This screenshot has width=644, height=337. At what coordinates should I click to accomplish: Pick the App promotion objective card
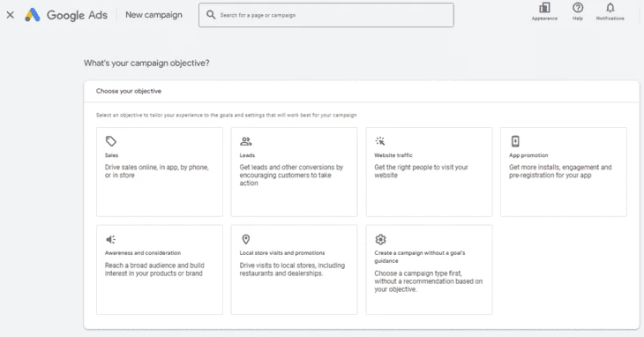pos(564,172)
